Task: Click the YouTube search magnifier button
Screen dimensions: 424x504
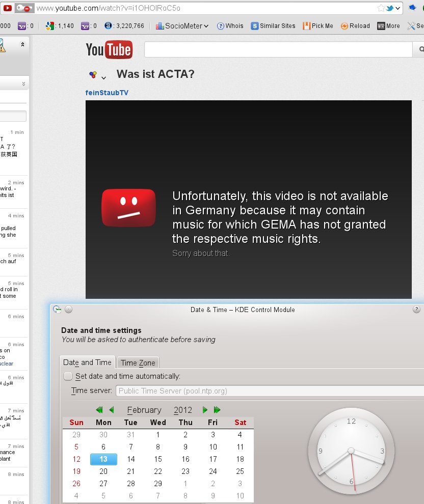Action: [x=419, y=49]
